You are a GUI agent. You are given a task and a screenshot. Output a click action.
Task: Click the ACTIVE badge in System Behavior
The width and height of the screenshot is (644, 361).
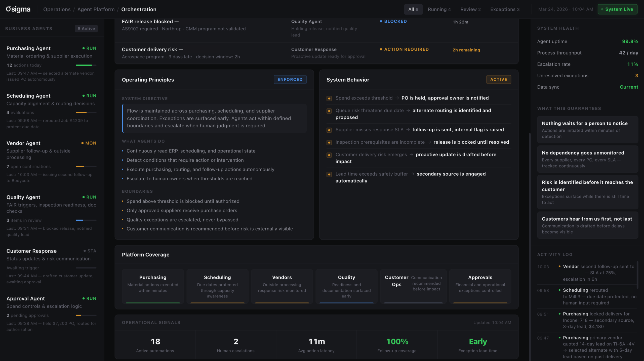click(x=498, y=79)
